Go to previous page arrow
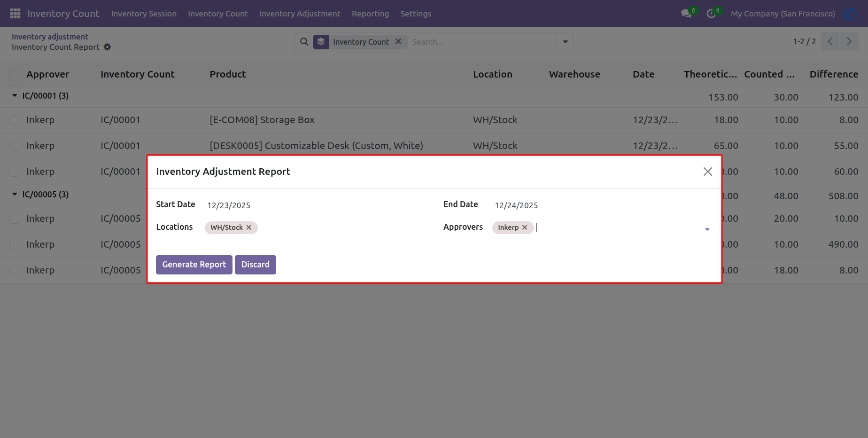 pos(830,41)
